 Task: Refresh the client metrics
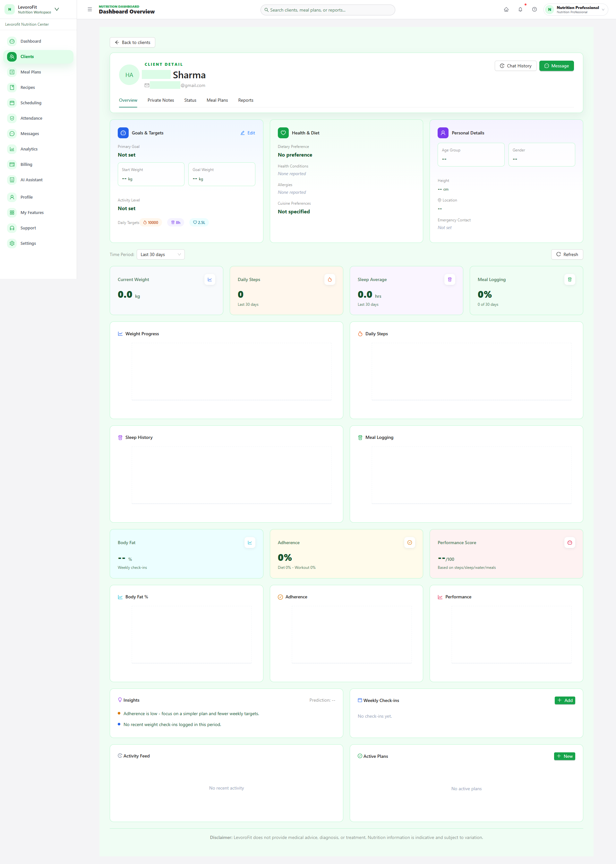[567, 254]
